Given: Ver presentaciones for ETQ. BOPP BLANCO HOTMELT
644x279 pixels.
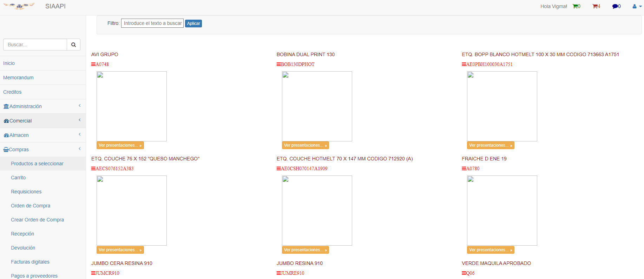Looking at the screenshot, I should tap(491, 145).
